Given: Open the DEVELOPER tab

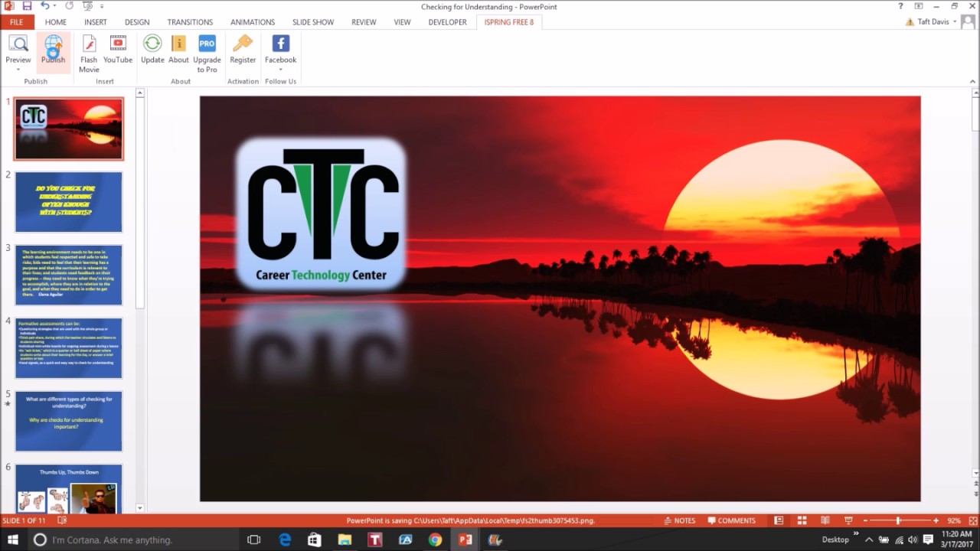Looking at the screenshot, I should pos(448,22).
